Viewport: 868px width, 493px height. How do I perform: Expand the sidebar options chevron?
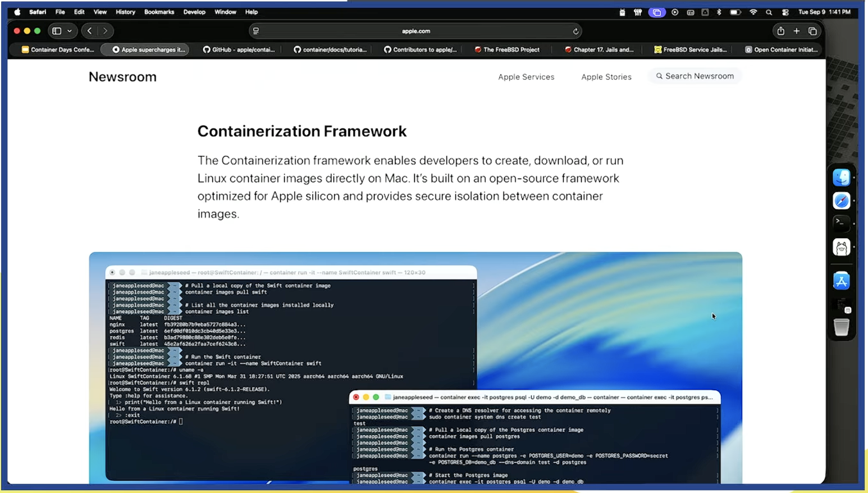point(70,31)
